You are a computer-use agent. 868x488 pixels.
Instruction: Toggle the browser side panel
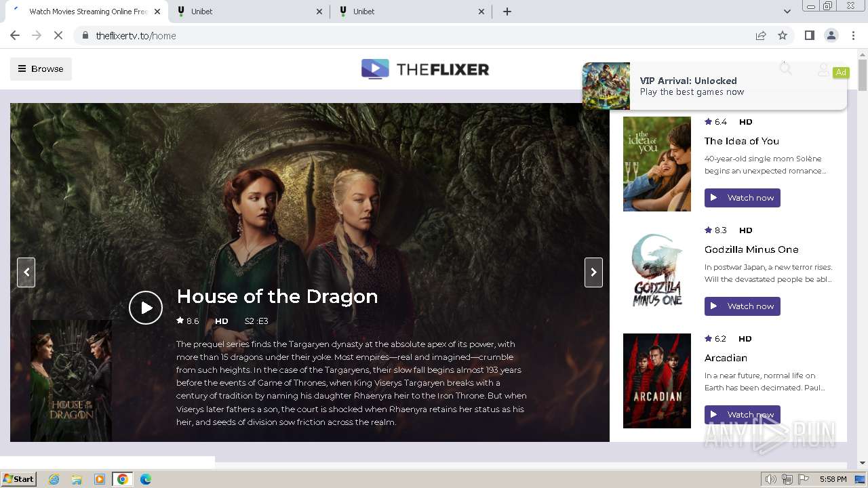click(810, 35)
